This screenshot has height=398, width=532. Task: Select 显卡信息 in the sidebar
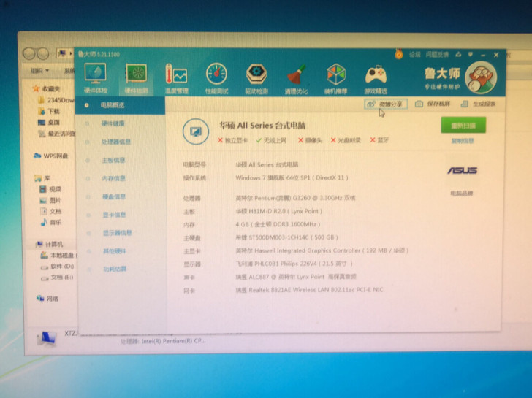[114, 215]
